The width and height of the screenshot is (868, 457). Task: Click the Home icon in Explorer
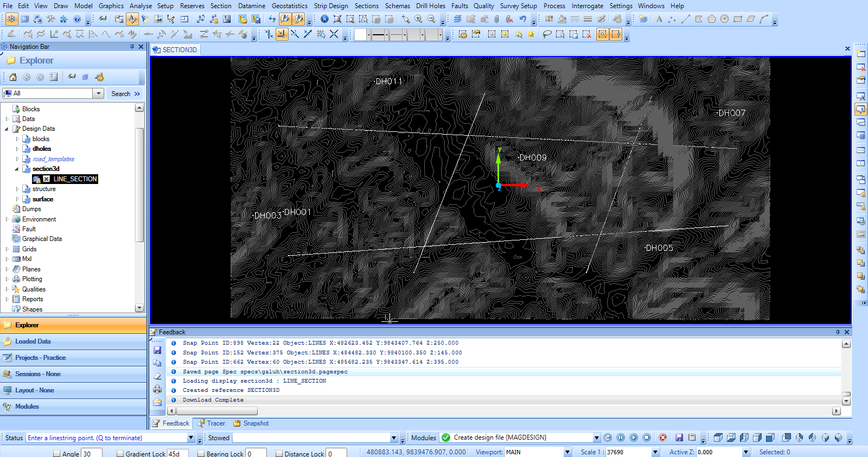(x=13, y=77)
